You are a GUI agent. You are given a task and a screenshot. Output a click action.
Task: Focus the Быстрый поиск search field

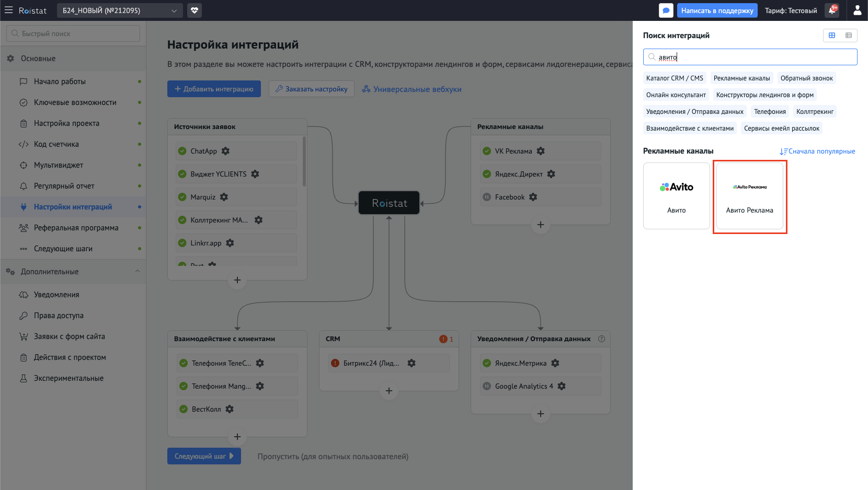[73, 33]
